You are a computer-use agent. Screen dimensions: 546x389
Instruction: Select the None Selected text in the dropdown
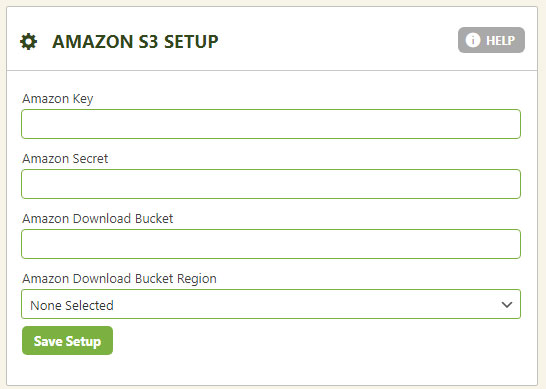coord(72,305)
